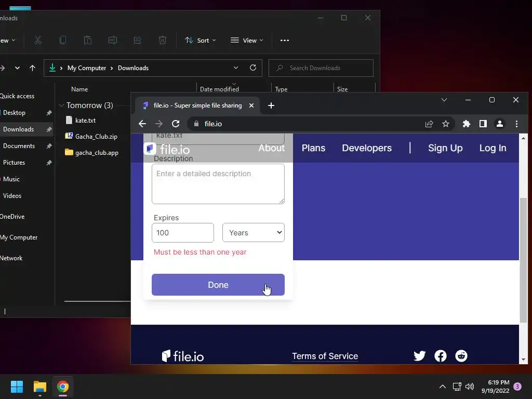This screenshot has height=399, width=532.
Task: Click the Chrome tab search chevron
Action: (x=444, y=100)
